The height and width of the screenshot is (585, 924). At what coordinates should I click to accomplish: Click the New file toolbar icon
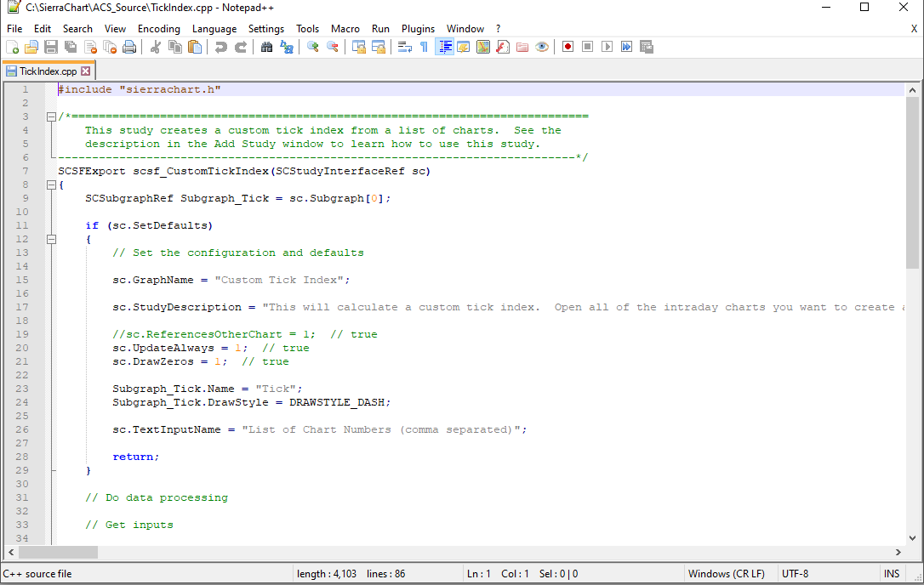pos(12,47)
